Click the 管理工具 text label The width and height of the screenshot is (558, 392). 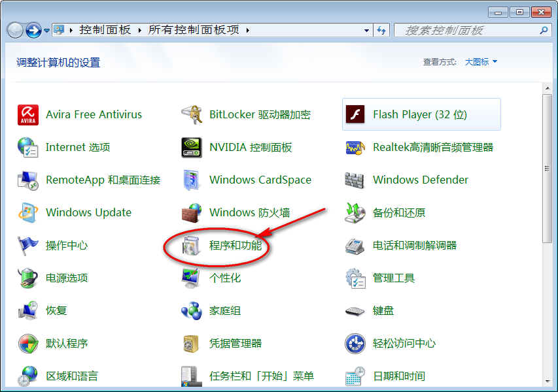(394, 278)
